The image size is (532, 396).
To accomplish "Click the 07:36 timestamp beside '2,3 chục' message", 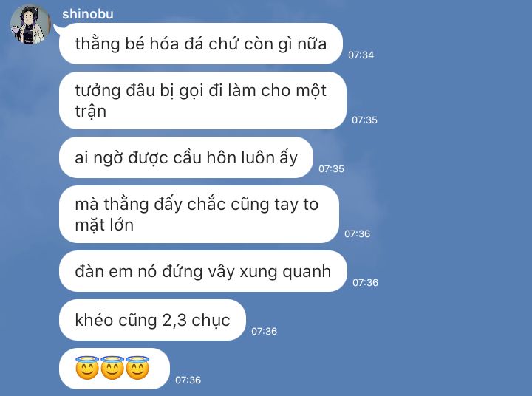I will point(264,331).
